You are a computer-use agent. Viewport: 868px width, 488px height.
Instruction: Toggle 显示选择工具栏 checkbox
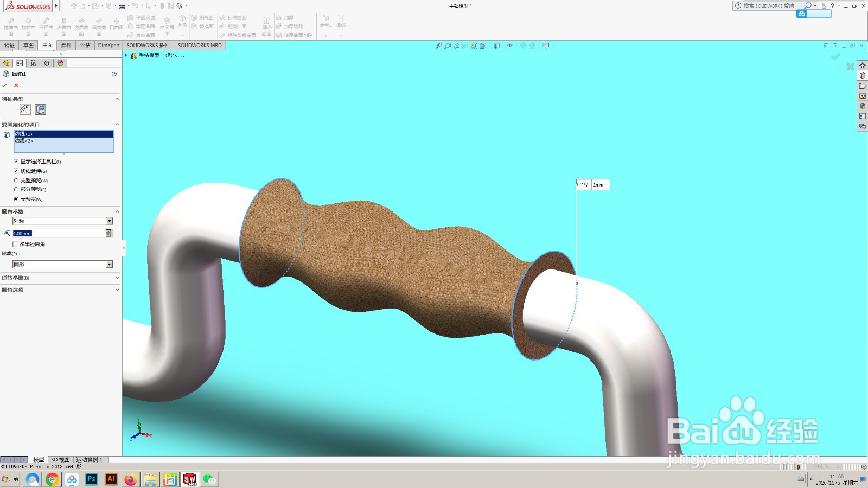[16, 162]
